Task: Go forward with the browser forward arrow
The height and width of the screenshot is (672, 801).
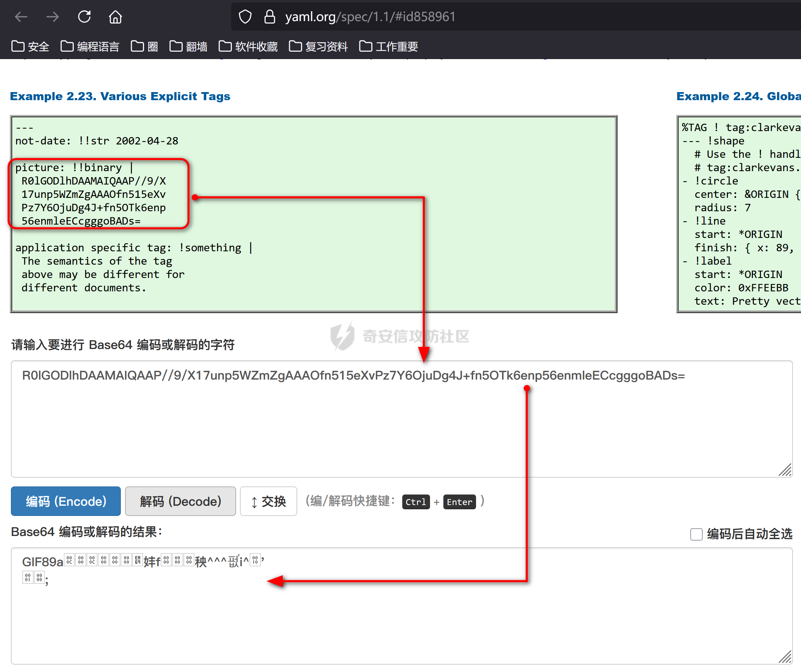Action: pyautogui.click(x=53, y=17)
